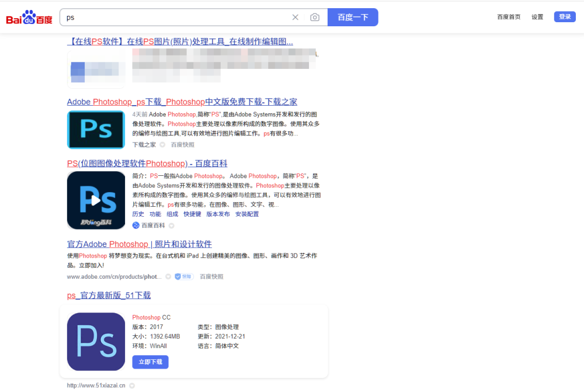Open PS 百度百科 result title
The image size is (584, 392).
(x=147, y=164)
